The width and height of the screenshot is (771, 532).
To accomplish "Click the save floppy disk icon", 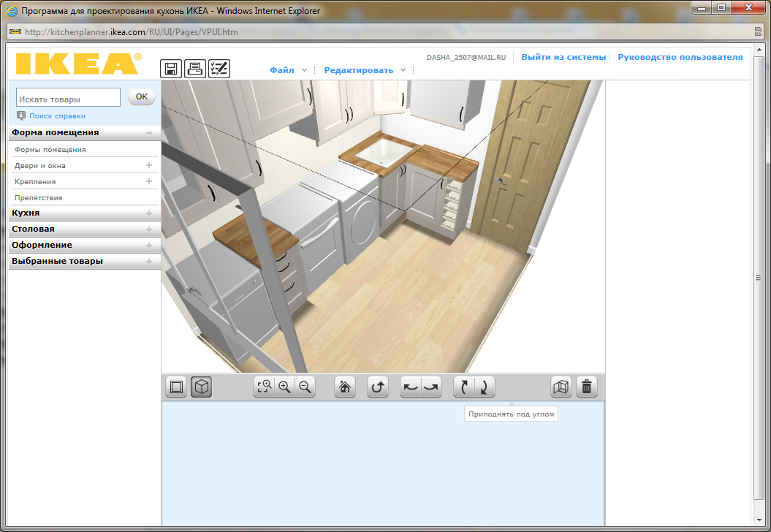I will tap(171, 69).
